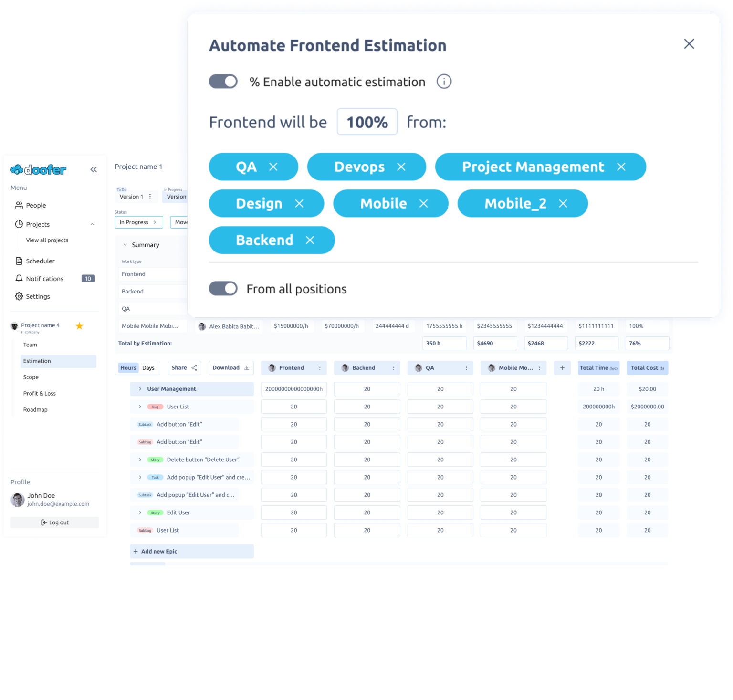The image size is (733, 700).
Task: Click the Download icon above the table
Action: click(247, 367)
